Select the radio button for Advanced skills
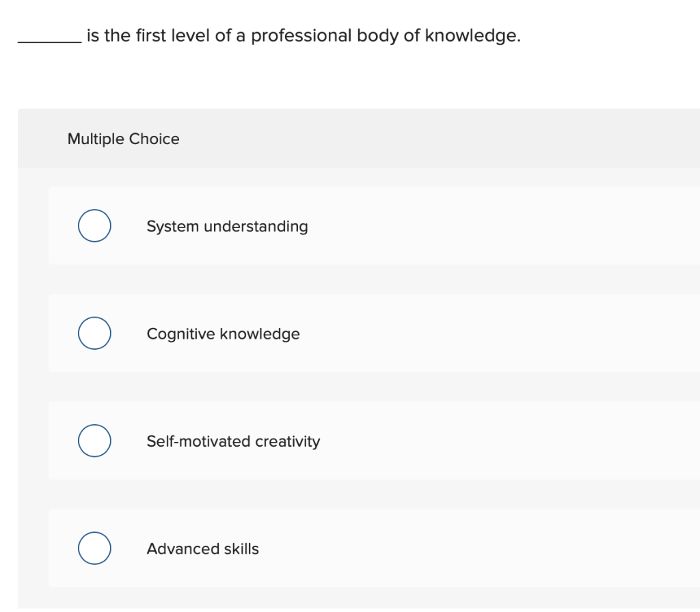Image resolution: width=700 pixels, height=612 pixels. [x=94, y=548]
